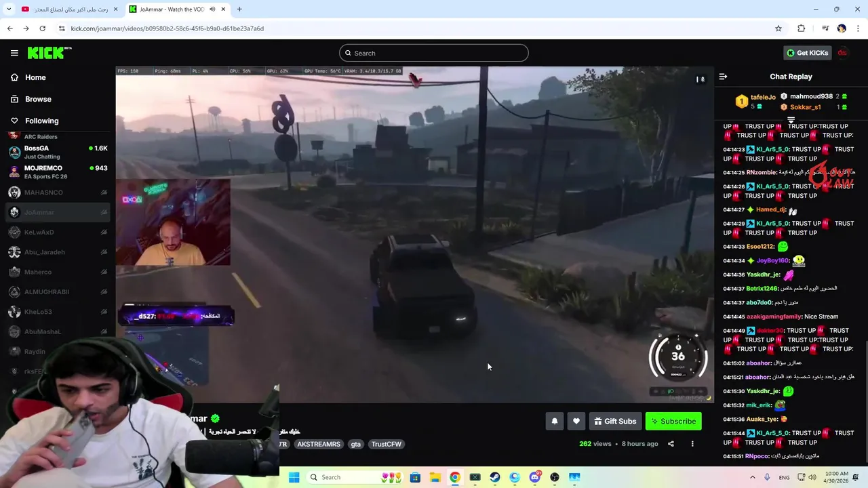Open File Explorer from taskbar
The image size is (868, 488).
coord(435,477)
